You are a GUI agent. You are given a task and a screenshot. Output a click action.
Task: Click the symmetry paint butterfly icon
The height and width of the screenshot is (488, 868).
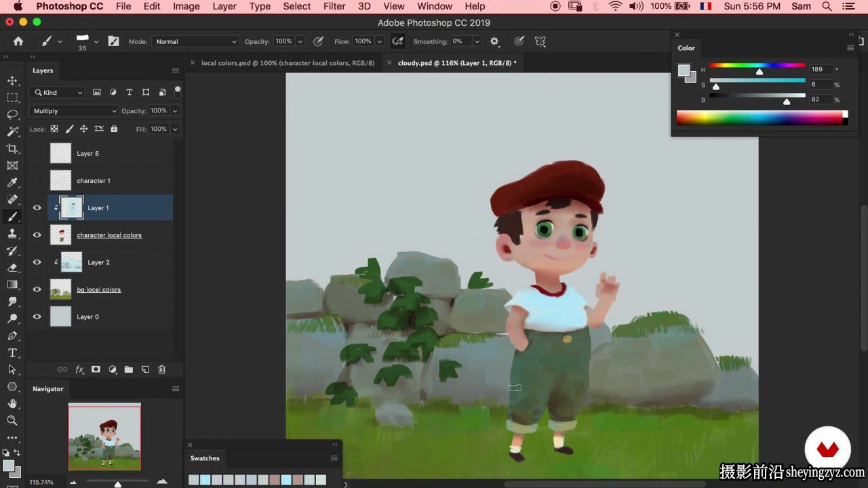coord(540,41)
